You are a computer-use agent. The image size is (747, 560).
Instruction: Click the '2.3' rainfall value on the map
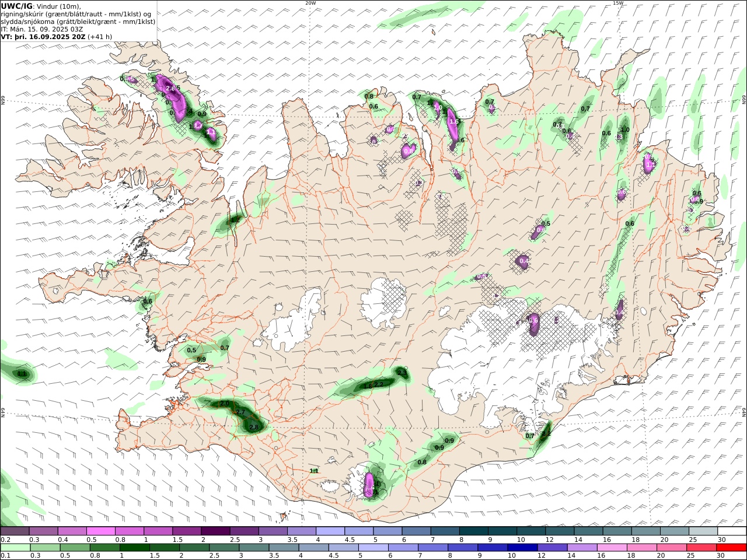tap(402, 372)
